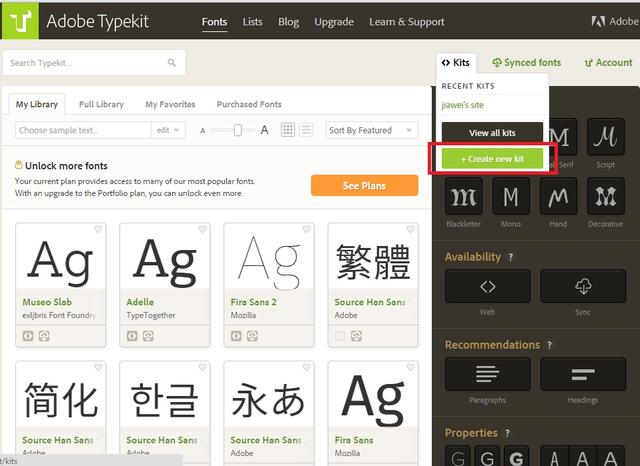Open Recommendations help question mark
Viewport: 640px width, 466px height.
pos(549,345)
